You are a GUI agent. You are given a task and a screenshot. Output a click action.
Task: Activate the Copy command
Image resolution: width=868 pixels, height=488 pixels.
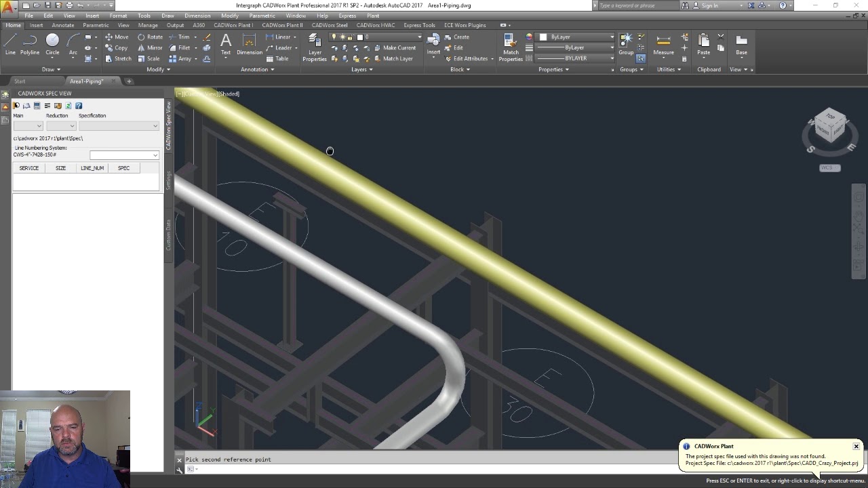point(117,48)
